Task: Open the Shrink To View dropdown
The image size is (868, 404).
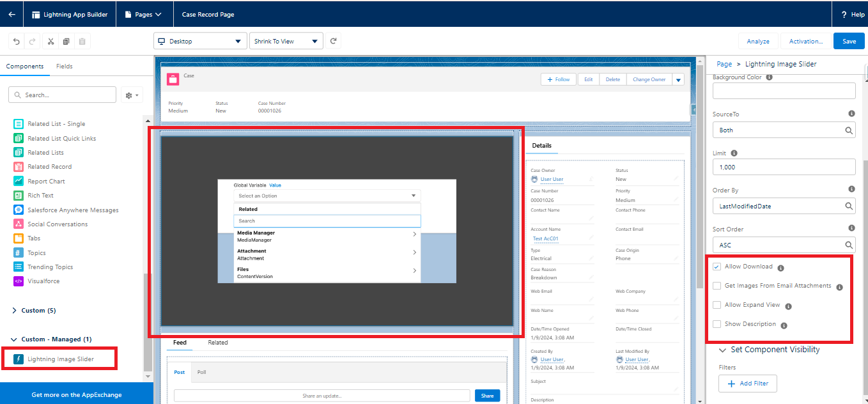Action: click(x=286, y=41)
